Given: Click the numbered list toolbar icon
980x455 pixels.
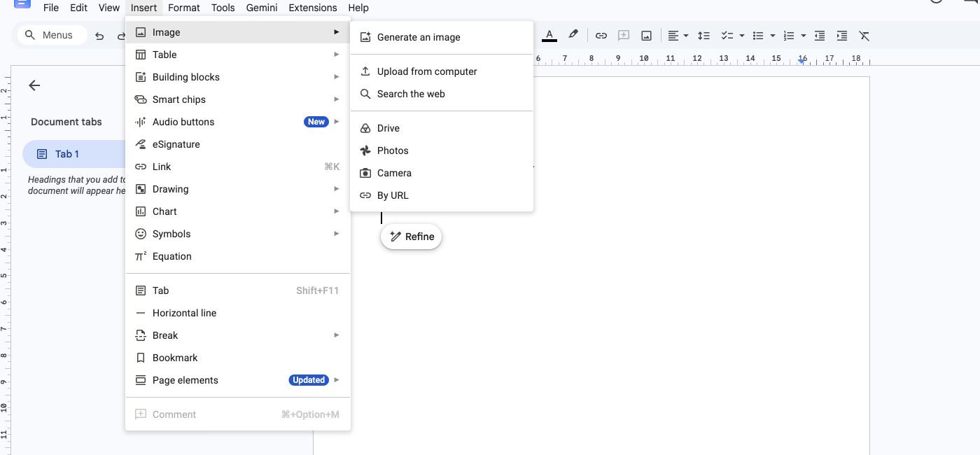Looking at the screenshot, I should pyautogui.click(x=789, y=35).
